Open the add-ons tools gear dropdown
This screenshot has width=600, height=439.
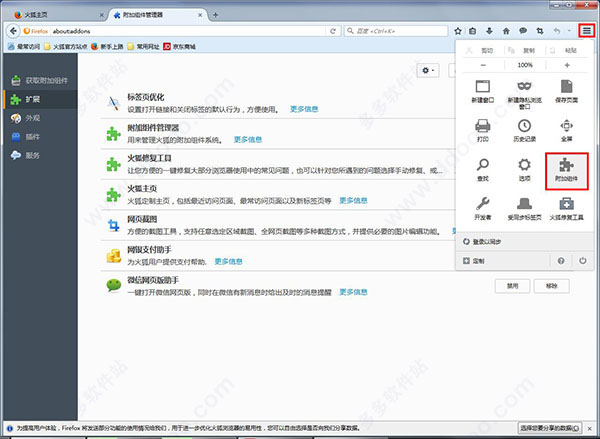(x=428, y=70)
